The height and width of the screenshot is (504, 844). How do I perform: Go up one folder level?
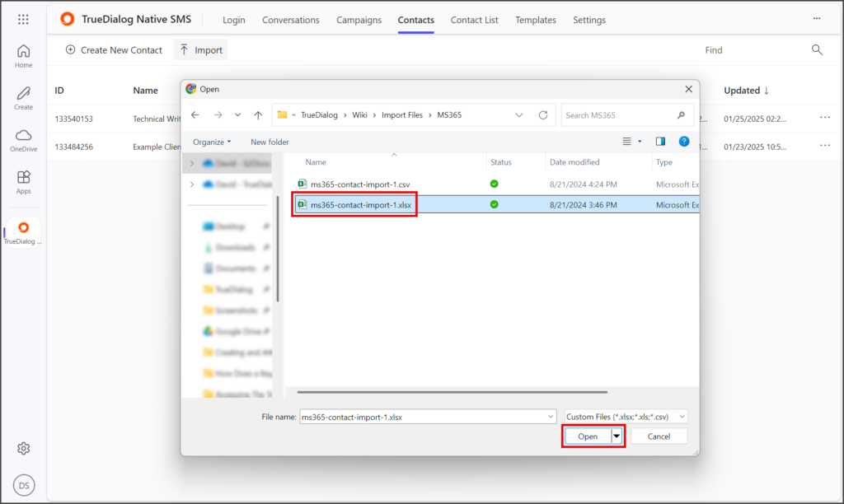point(258,114)
